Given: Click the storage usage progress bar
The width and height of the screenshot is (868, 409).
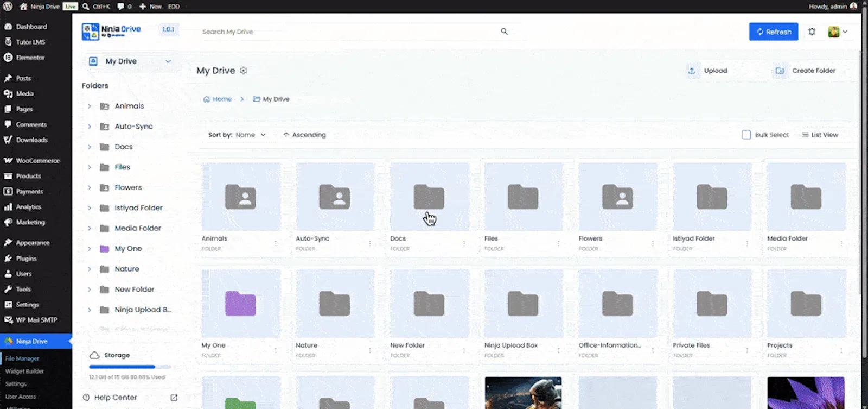Looking at the screenshot, I should click(x=130, y=367).
